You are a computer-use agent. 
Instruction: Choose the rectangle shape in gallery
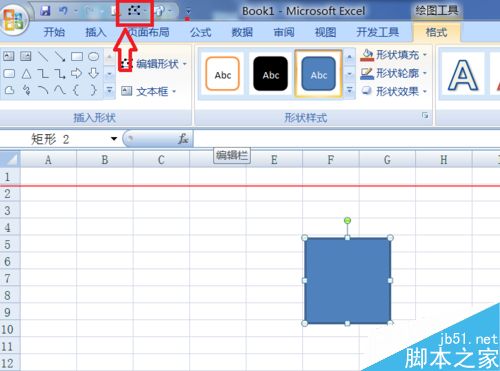pyautogui.click(x=77, y=56)
